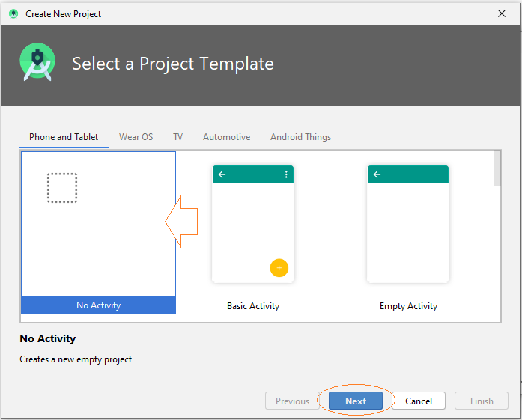Switch to the Wear OS tab
Screen dimensions: 522x420
[x=136, y=137]
